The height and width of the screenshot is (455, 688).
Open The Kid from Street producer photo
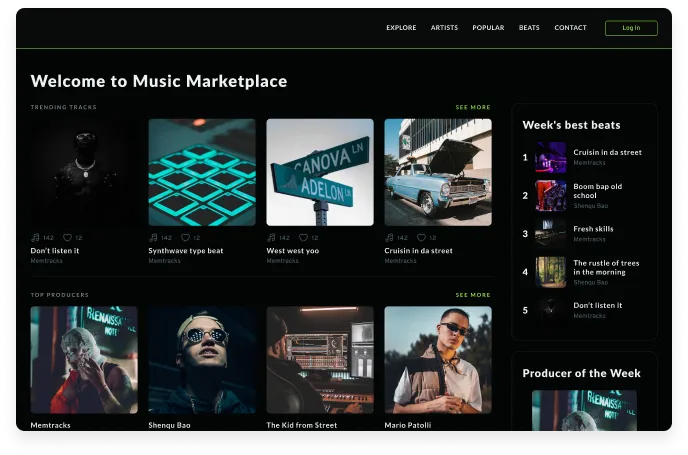pos(320,360)
